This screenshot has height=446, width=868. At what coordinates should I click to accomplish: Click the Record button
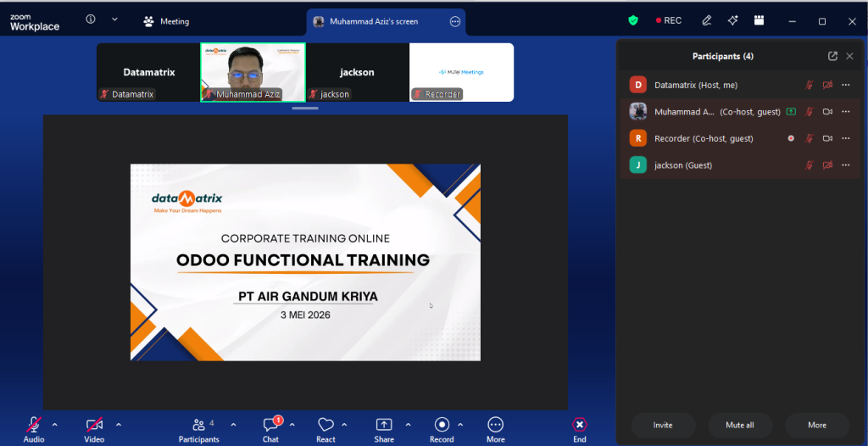(442, 431)
